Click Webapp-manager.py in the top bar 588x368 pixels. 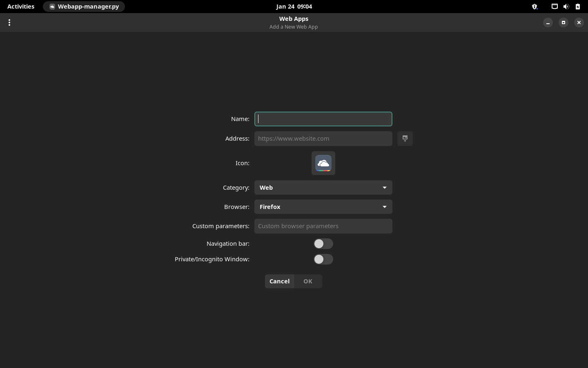tap(84, 7)
